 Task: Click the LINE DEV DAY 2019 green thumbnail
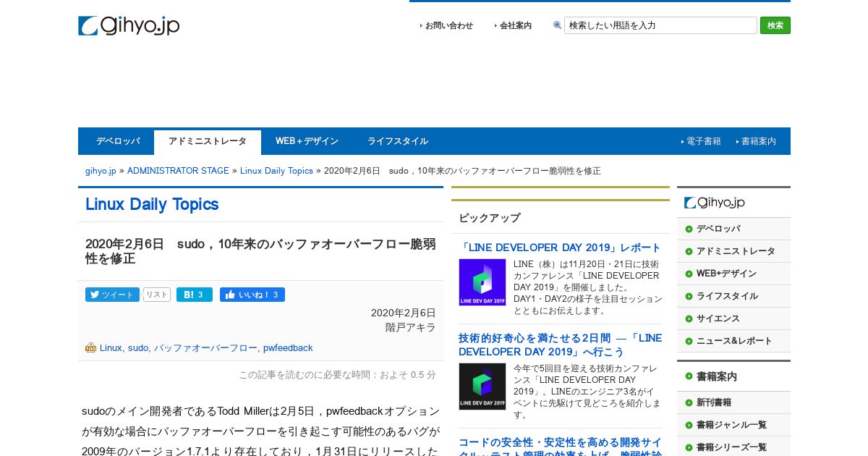482,282
